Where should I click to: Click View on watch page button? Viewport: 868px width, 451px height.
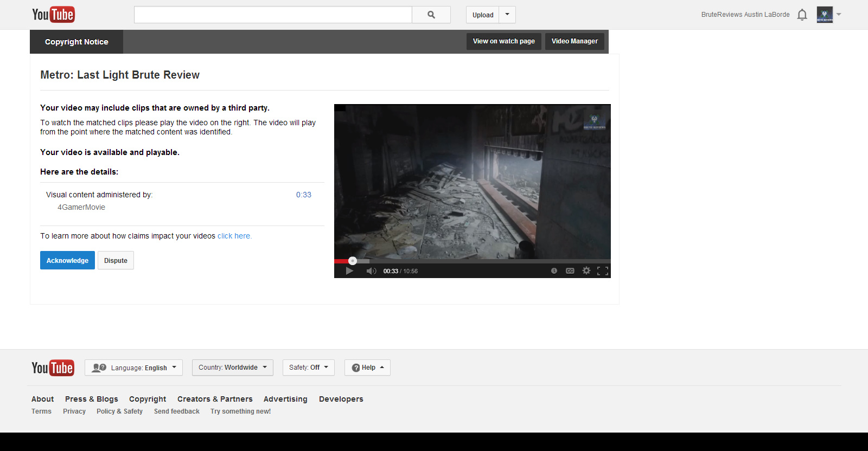click(x=504, y=41)
